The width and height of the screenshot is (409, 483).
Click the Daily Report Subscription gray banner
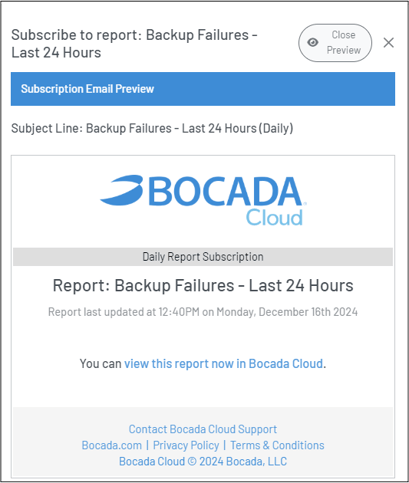click(203, 257)
